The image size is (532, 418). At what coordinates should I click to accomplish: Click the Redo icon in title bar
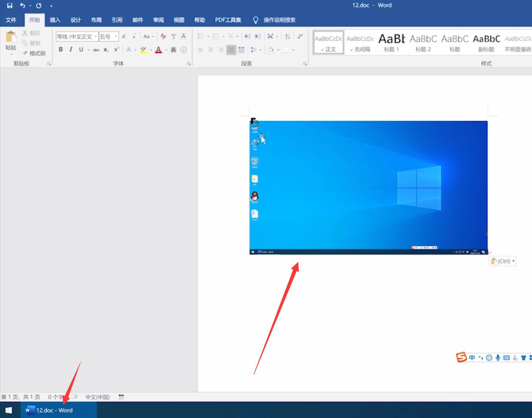coord(39,5)
